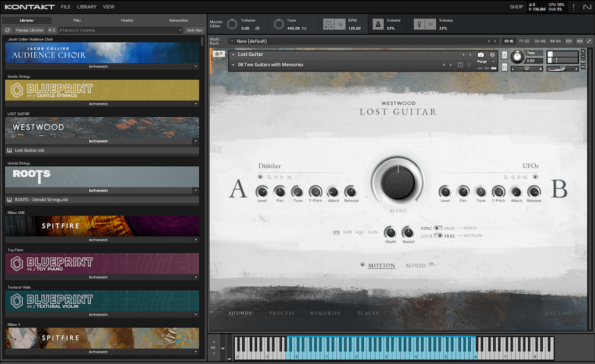
Task: Minimize rack view with the shrink icon
Action: coord(589,41)
